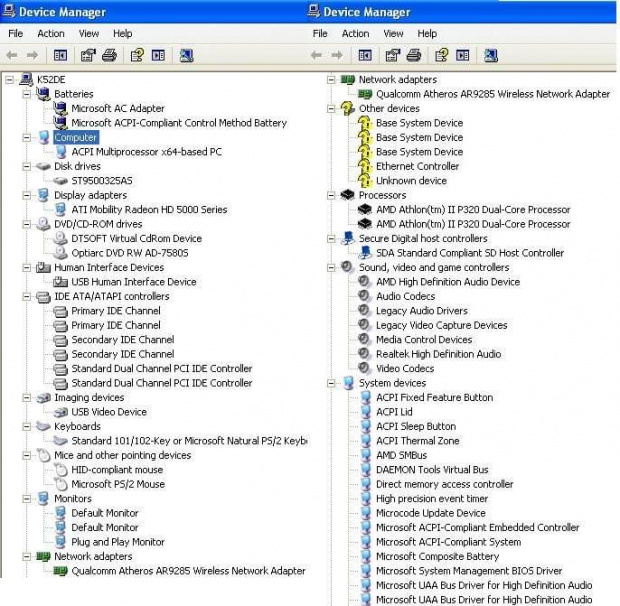Open View menu in left Device Manager
Viewport: 620px width, 606px height.
coord(89,34)
